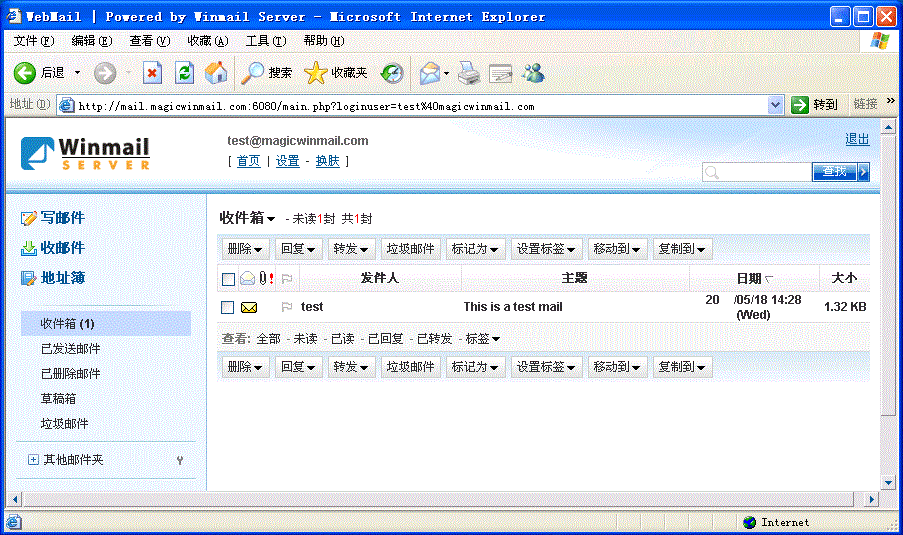This screenshot has height=535, width=903.
Task: Open the top 移动到 dropdown
Action: 617,249
